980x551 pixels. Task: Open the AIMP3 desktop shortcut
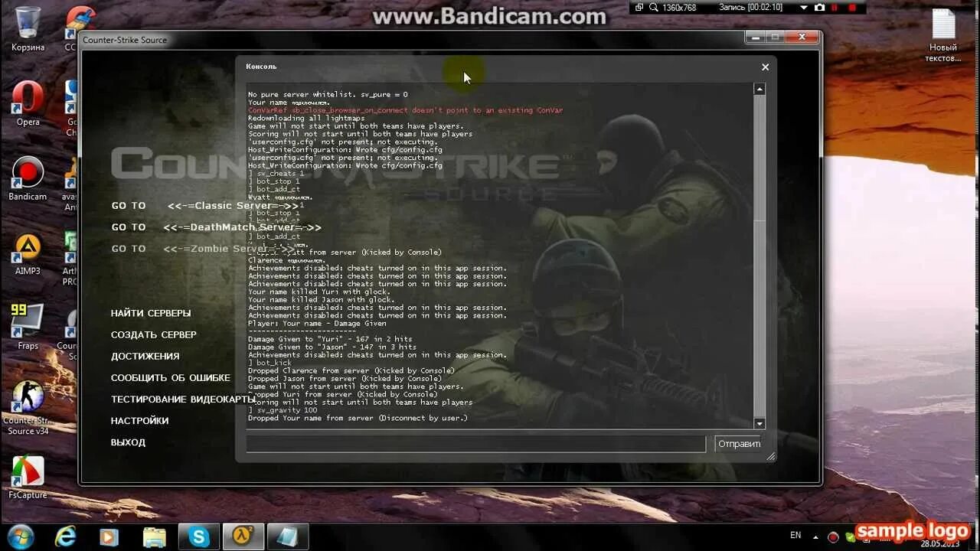coord(28,253)
